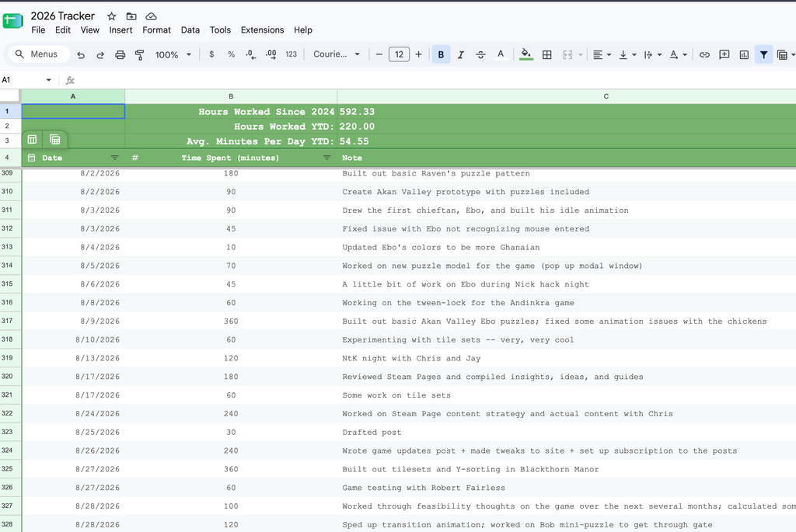Expand the merge cells options arrow
This screenshot has height=532, width=796.
pos(580,55)
